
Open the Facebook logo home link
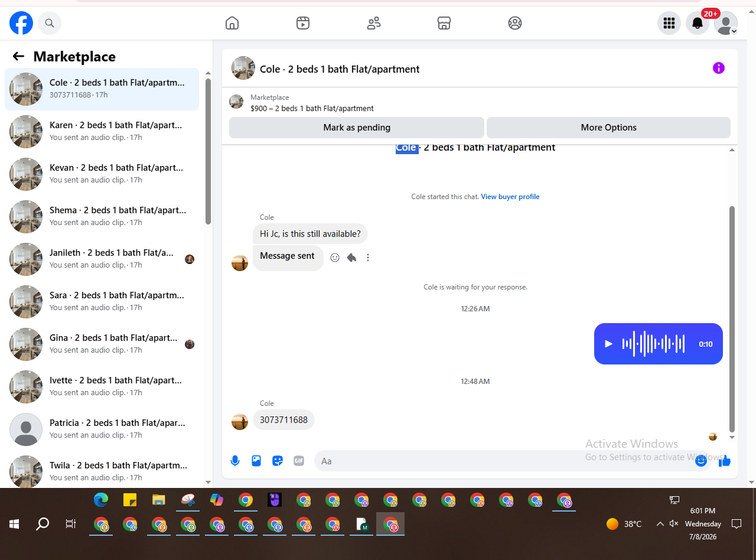click(x=21, y=23)
